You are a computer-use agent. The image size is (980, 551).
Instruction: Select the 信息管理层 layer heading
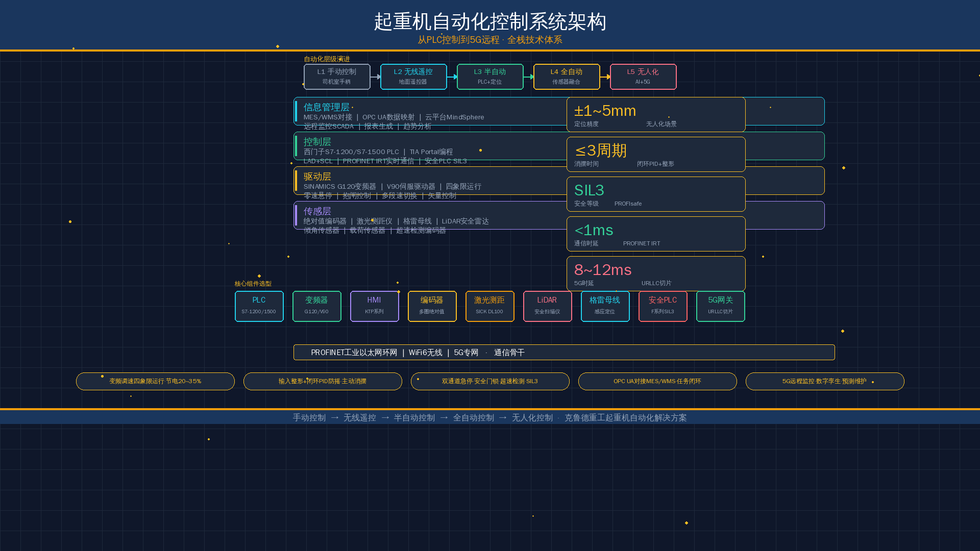(x=327, y=107)
